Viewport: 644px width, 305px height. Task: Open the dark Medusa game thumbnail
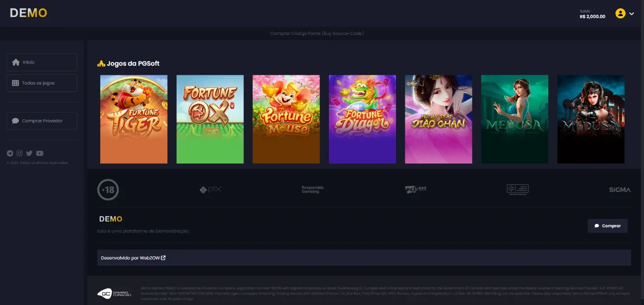[591, 119]
